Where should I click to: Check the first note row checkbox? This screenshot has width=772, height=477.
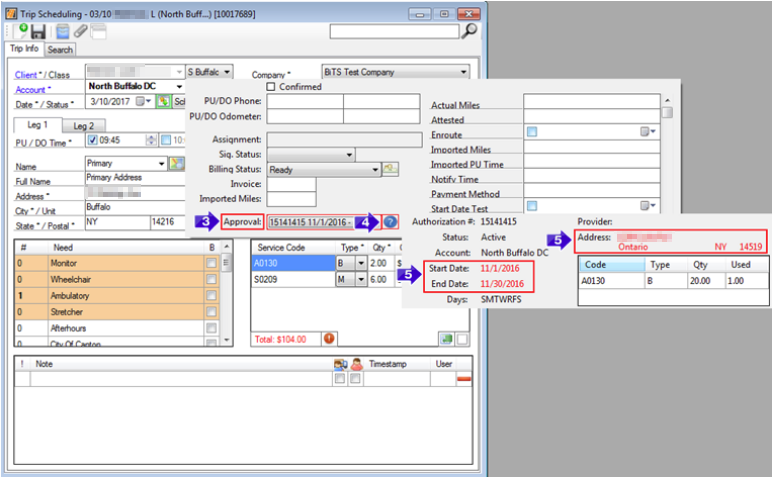[340, 379]
